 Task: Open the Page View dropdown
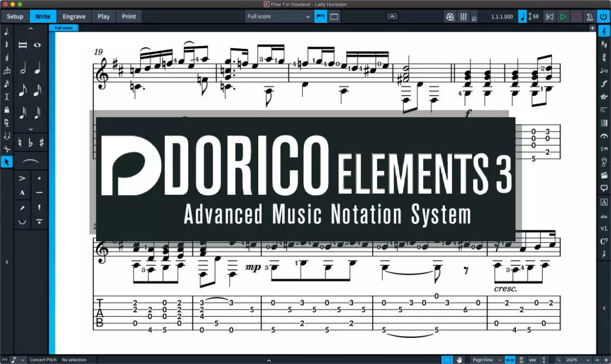tap(487, 360)
